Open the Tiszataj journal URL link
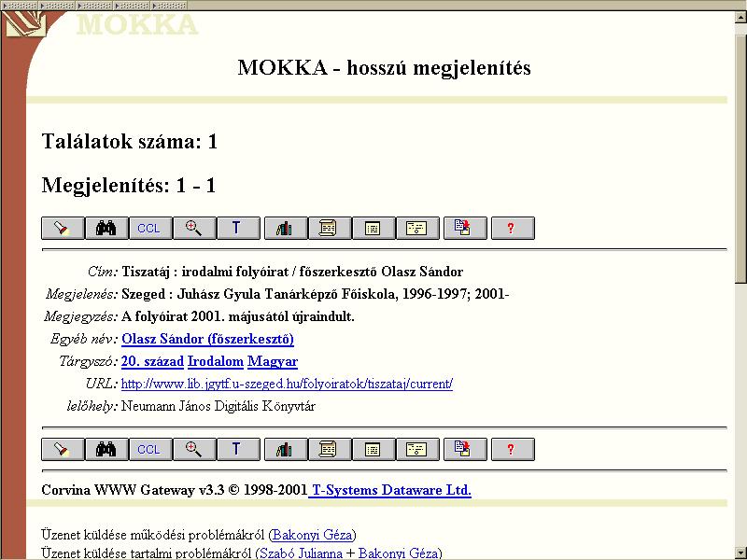This screenshot has height=560, width=747. 287,384
